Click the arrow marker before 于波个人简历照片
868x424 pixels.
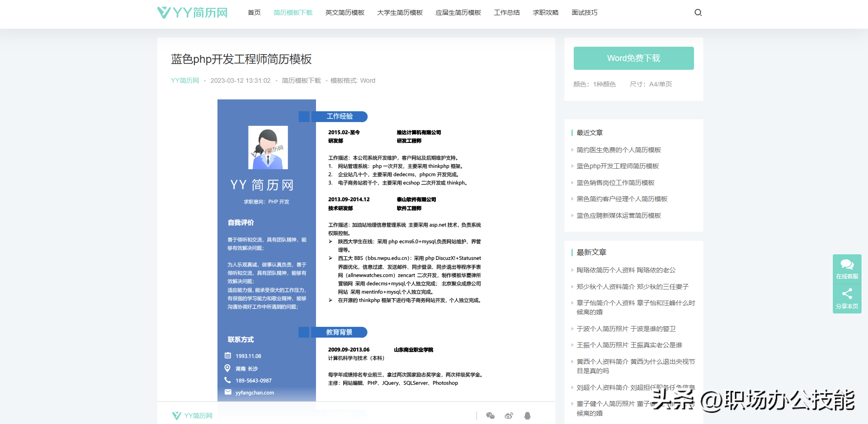[x=573, y=329]
